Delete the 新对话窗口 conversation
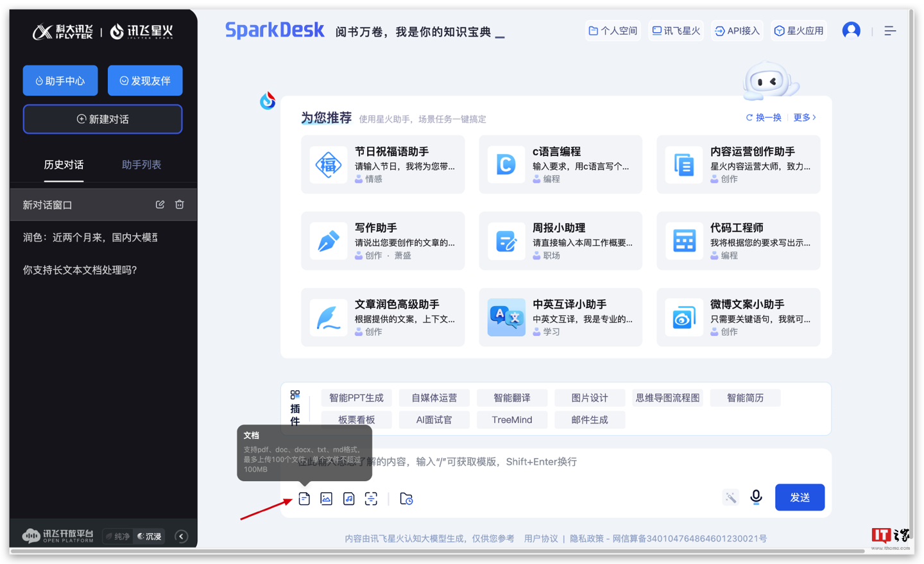The width and height of the screenshot is (924, 564). 180,205
